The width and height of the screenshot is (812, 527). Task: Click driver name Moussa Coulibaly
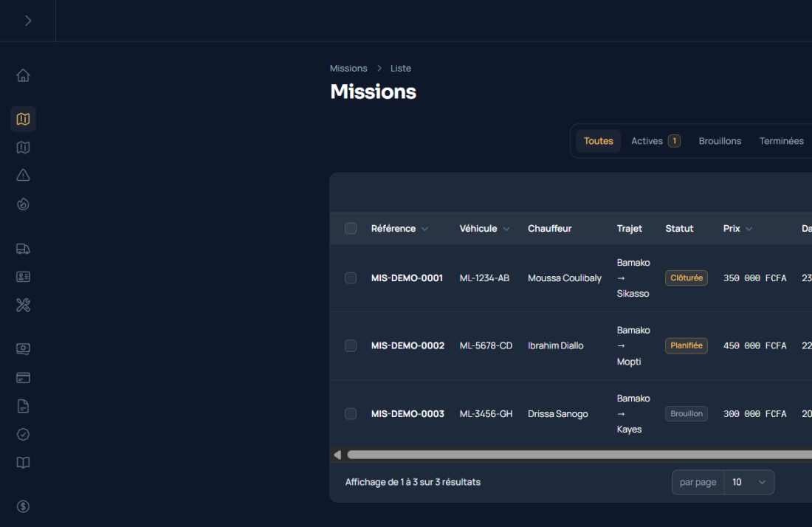tap(565, 278)
